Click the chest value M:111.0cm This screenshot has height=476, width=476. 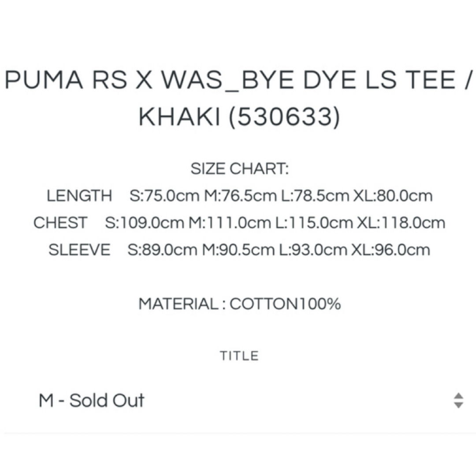[230, 223]
